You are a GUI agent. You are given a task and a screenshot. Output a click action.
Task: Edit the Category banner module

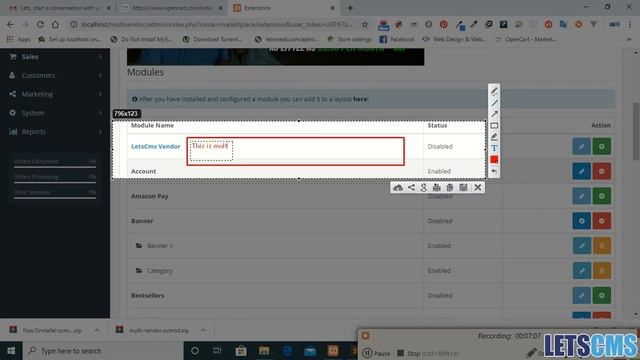tap(581, 271)
